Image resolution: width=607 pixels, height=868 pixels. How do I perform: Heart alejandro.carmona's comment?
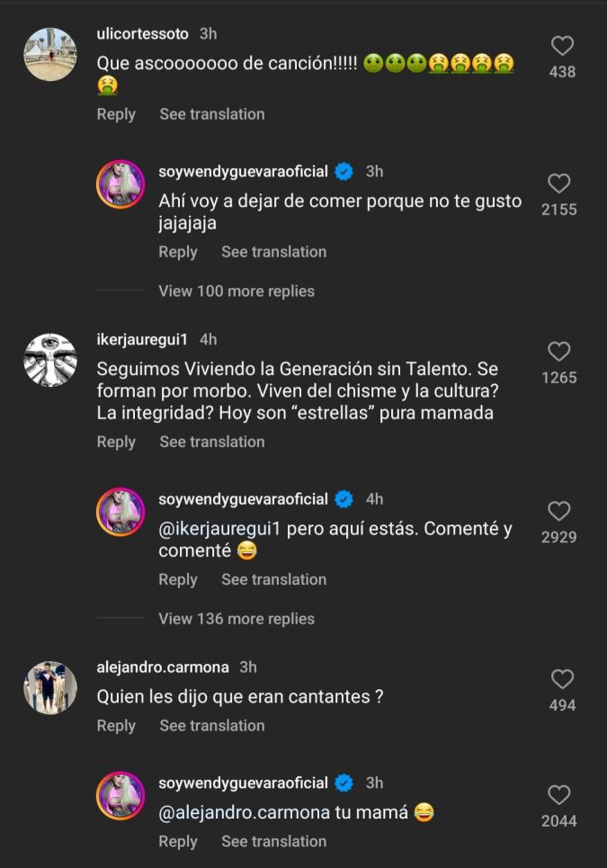pyautogui.click(x=562, y=679)
